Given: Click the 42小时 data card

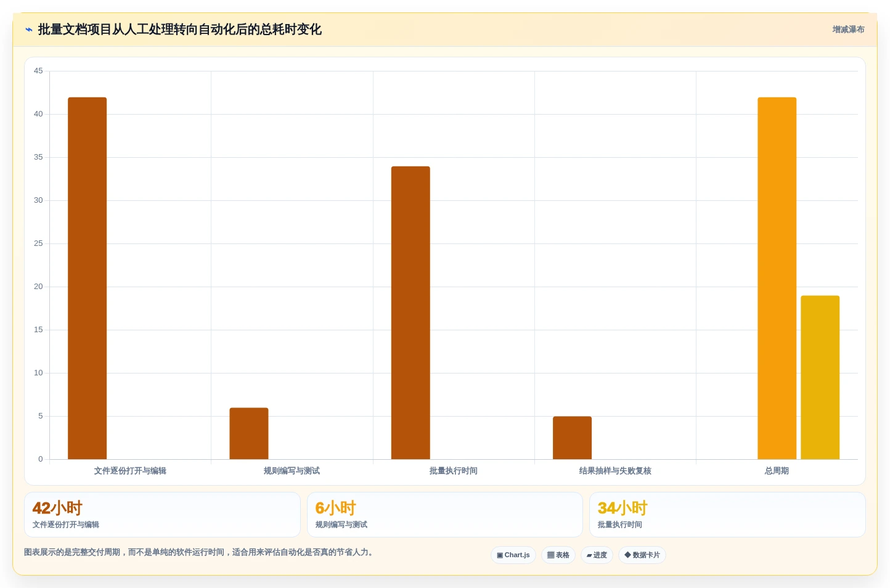Looking at the screenshot, I should 162,514.
